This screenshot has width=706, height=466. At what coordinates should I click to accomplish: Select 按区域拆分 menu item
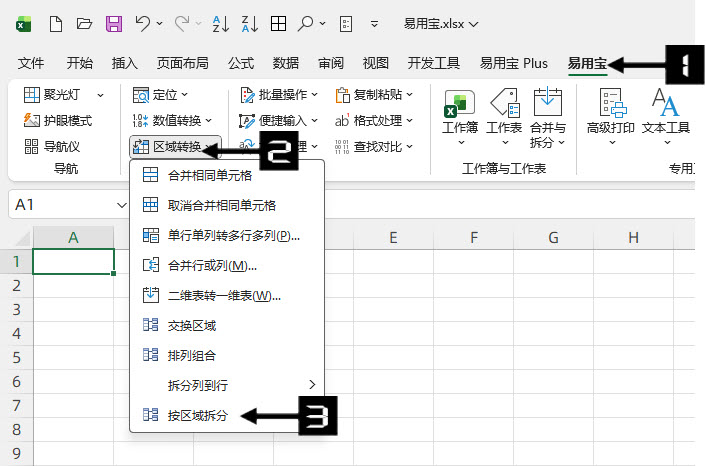[x=198, y=414]
